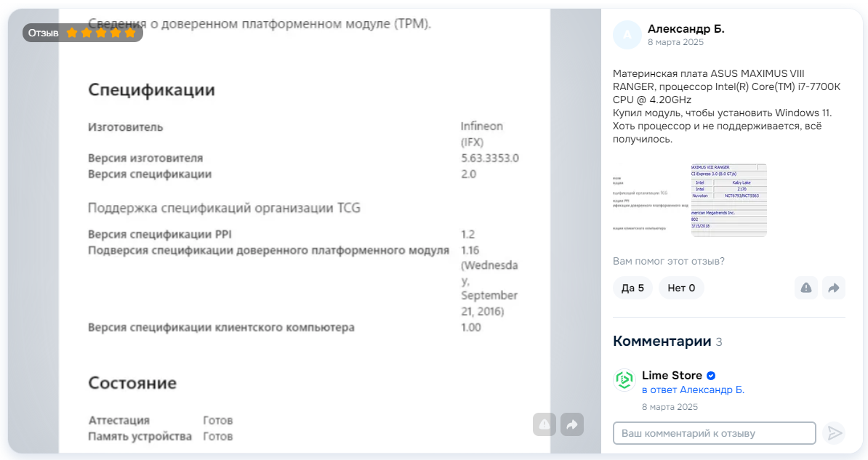
Task: Open the small review screenshot thumbnail
Action: (x=690, y=200)
